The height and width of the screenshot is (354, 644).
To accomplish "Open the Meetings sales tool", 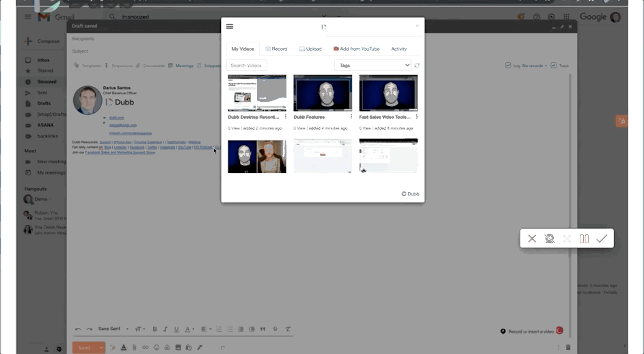I will [x=180, y=66].
